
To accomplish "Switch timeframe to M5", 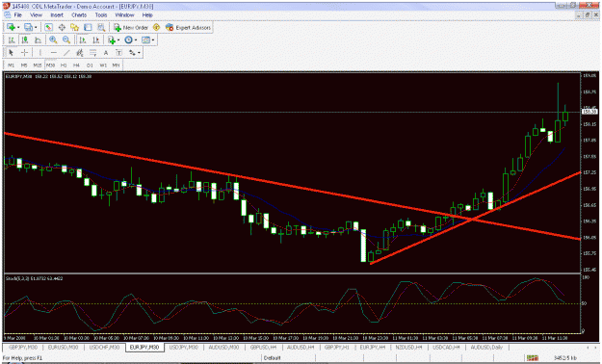I will click(x=24, y=65).
